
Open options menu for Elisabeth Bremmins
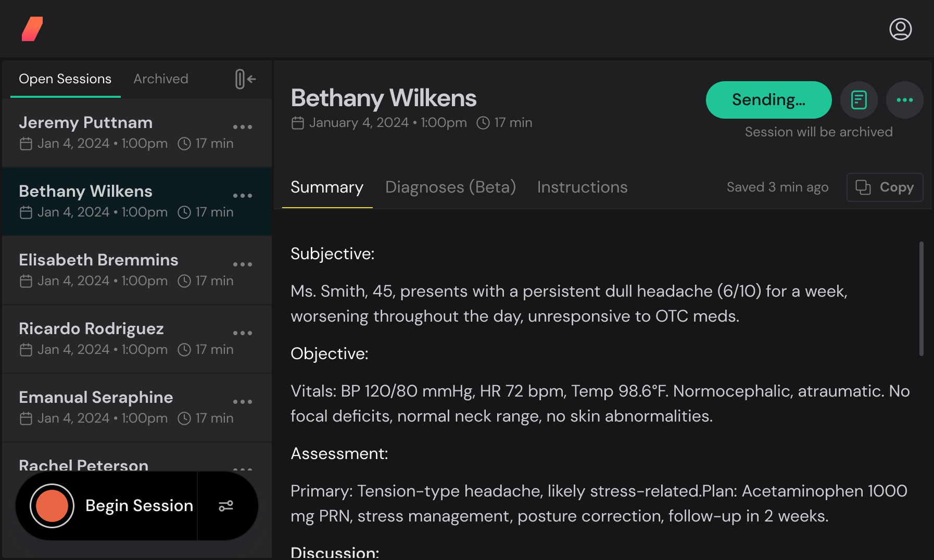pos(243,264)
